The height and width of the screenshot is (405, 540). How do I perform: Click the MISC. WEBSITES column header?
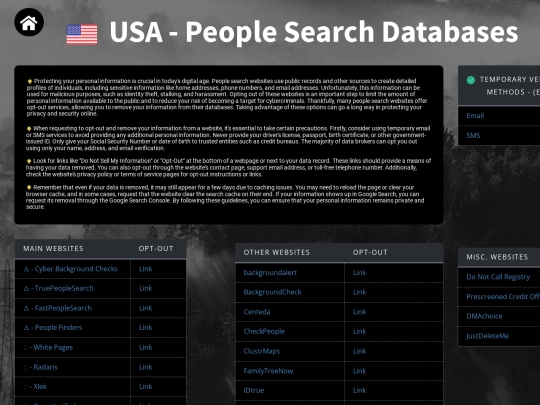497,257
